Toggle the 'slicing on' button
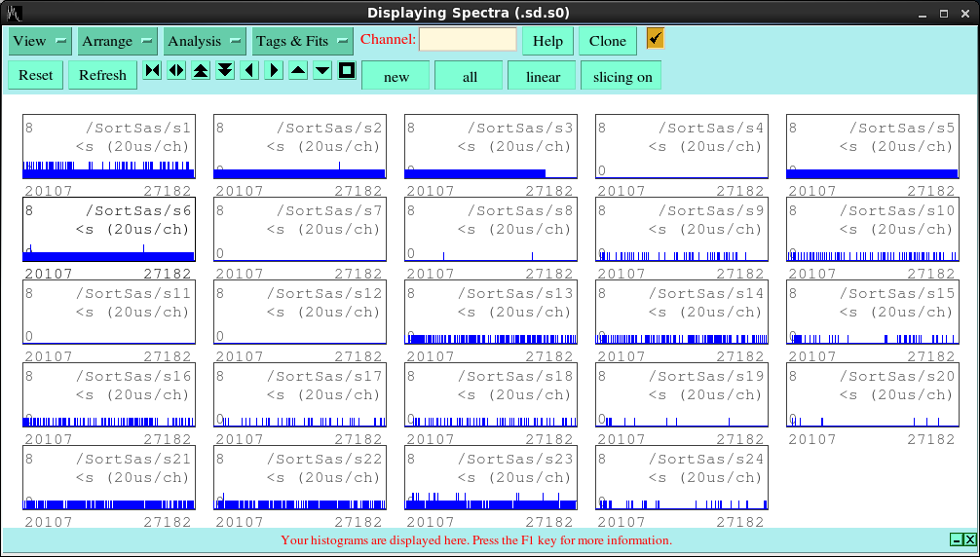 [622, 76]
